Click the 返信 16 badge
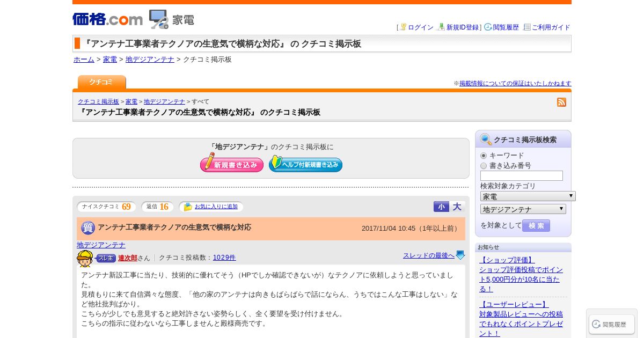The height and width of the screenshot is (338, 644). coord(157,207)
